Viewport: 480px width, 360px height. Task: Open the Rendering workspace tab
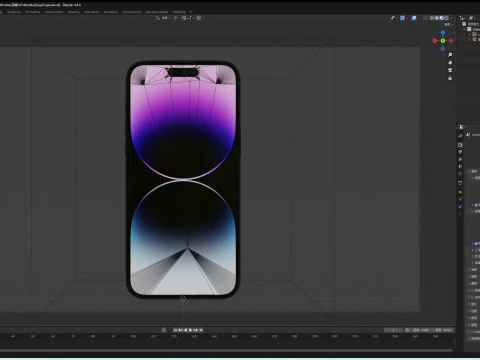click(x=111, y=12)
